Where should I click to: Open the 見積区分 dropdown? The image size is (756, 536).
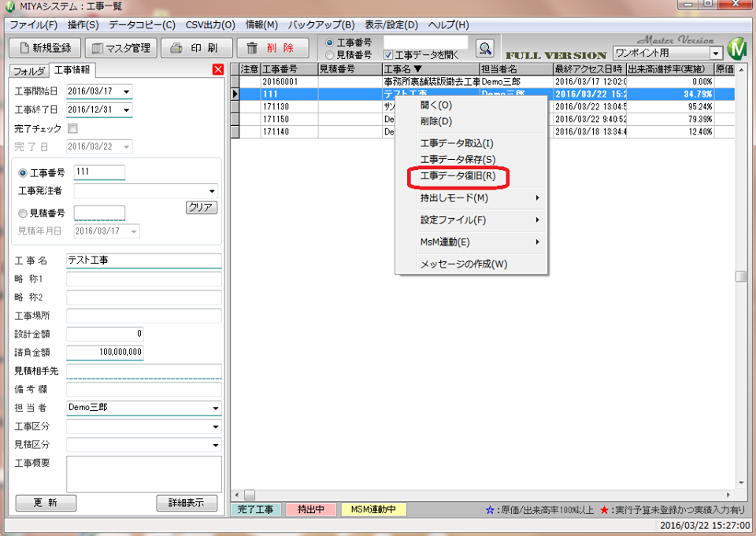coord(216,445)
